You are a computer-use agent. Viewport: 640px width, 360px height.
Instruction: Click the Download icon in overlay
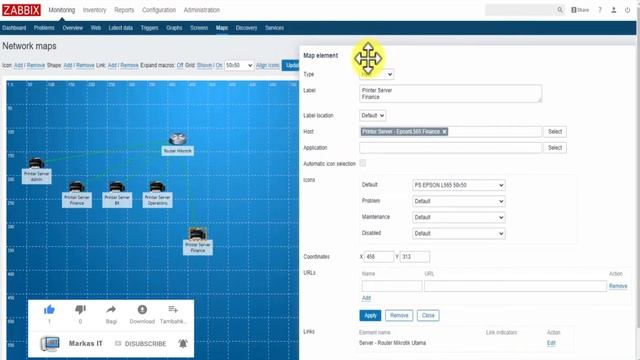[142, 310]
